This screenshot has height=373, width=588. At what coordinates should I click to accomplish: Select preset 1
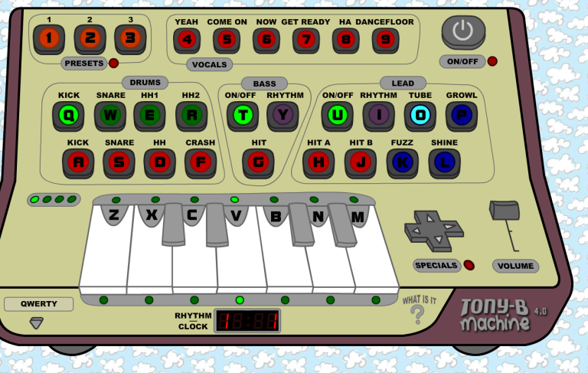(x=49, y=38)
